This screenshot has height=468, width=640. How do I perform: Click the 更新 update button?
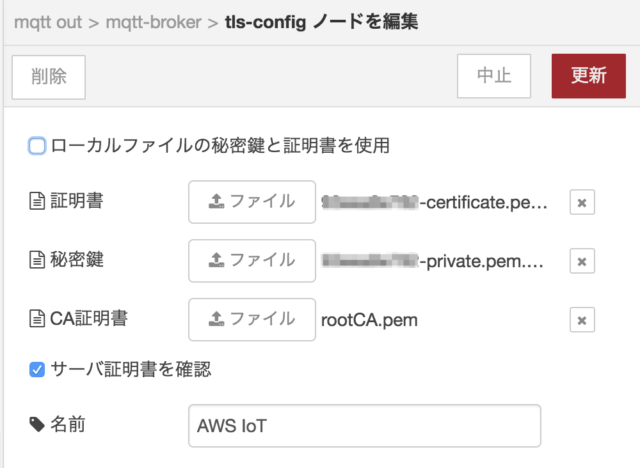pos(589,76)
